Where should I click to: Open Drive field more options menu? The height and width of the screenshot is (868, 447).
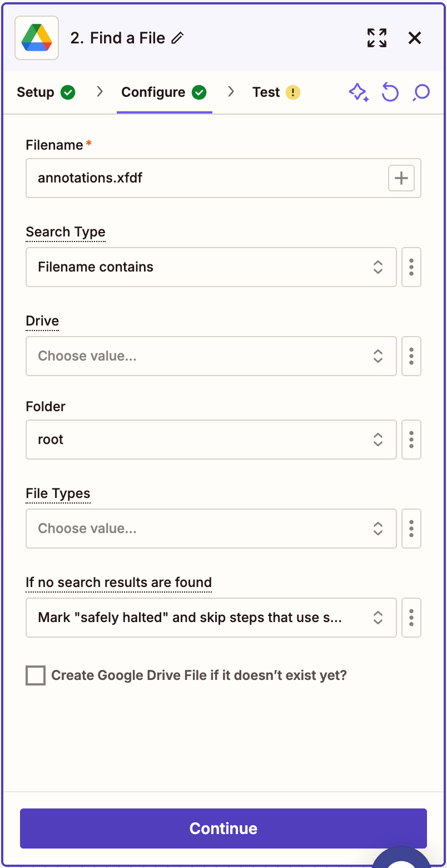tap(411, 356)
